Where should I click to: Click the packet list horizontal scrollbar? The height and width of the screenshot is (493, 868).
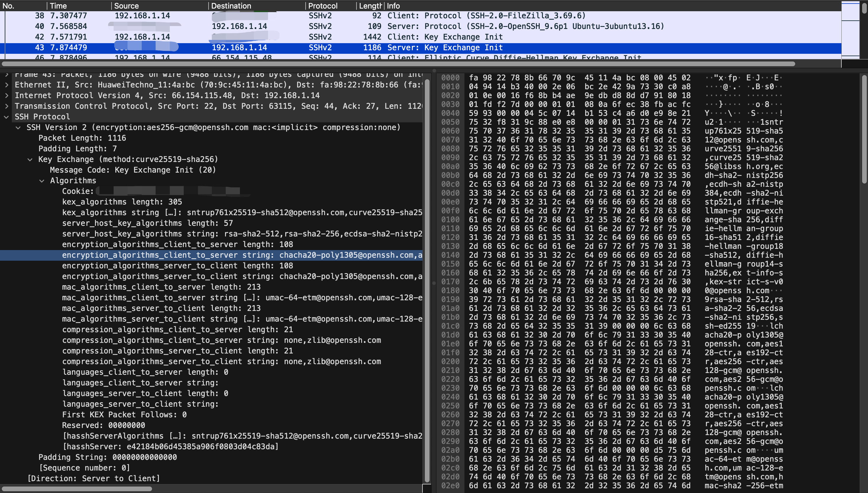click(398, 64)
